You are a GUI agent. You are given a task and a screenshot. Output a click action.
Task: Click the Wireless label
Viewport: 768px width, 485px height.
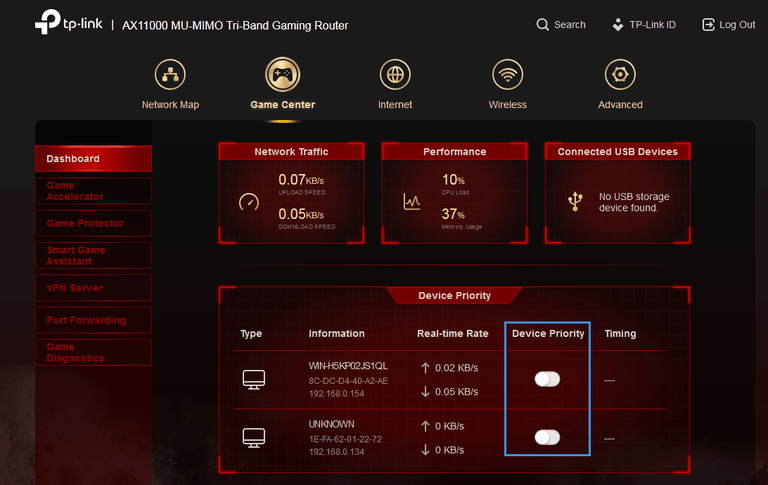tap(507, 104)
